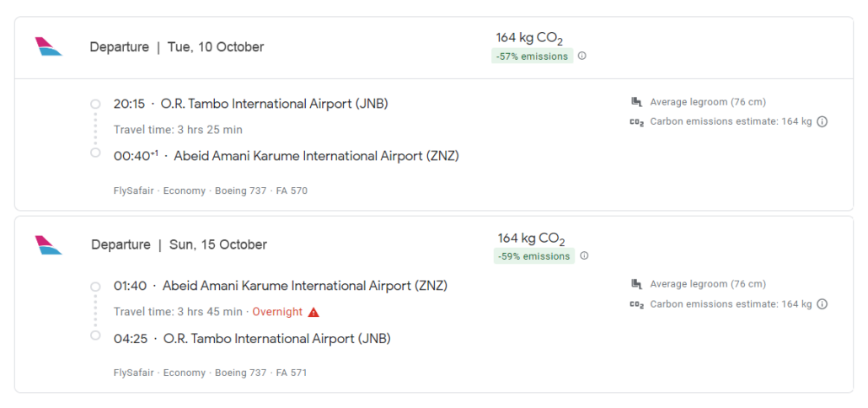Screen dimensions: 868x408
Task: Click legroom seat icon in first flight
Action: [x=636, y=102]
